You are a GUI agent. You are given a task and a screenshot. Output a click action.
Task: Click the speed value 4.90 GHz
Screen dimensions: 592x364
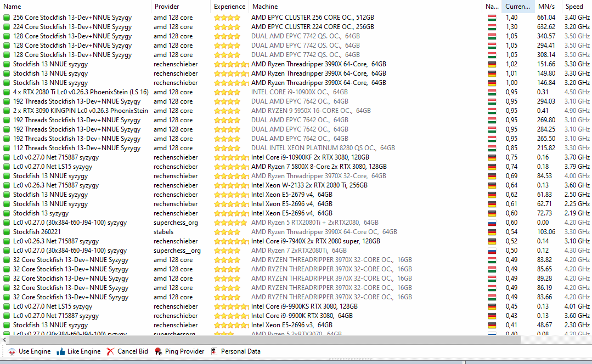[577, 111]
